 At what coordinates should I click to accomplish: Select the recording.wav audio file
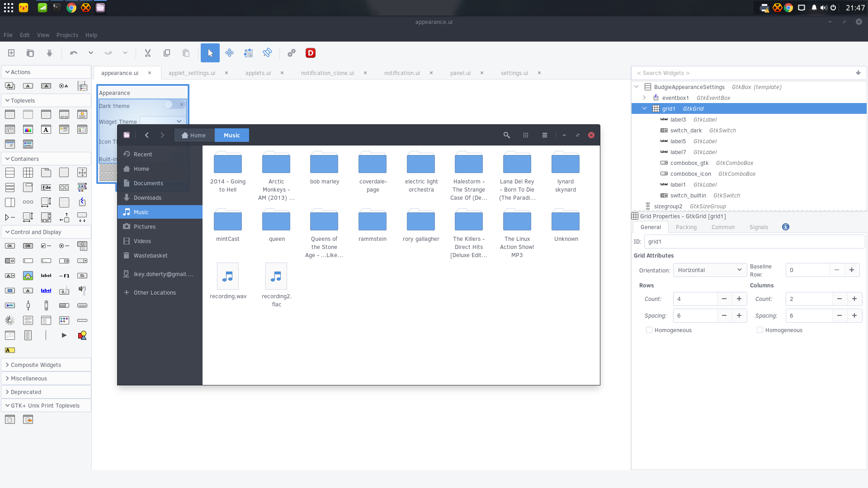[228, 282]
